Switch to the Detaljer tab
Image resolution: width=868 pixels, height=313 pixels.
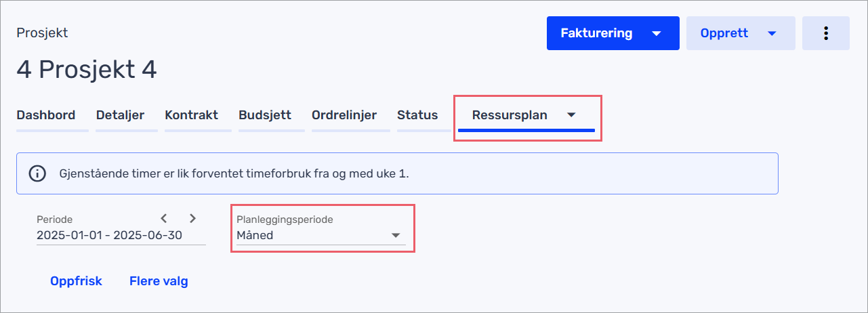pos(120,115)
